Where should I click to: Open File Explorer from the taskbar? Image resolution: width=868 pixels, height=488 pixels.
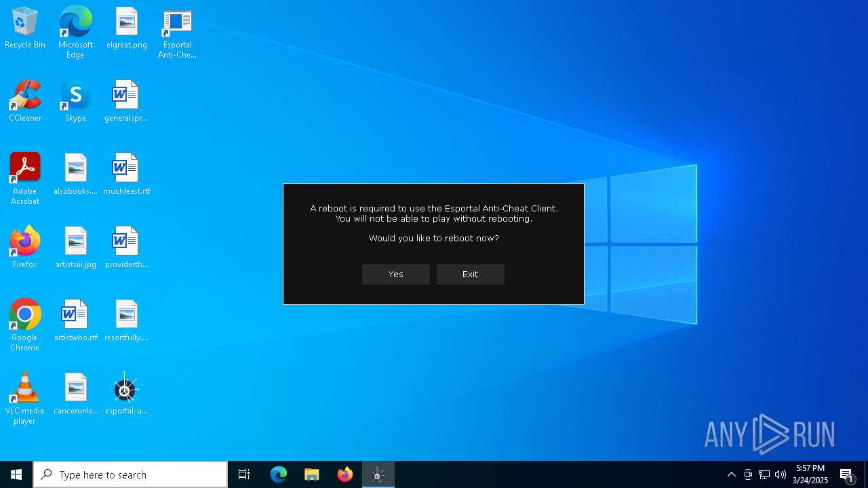pyautogui.click(x=312, y=474)
